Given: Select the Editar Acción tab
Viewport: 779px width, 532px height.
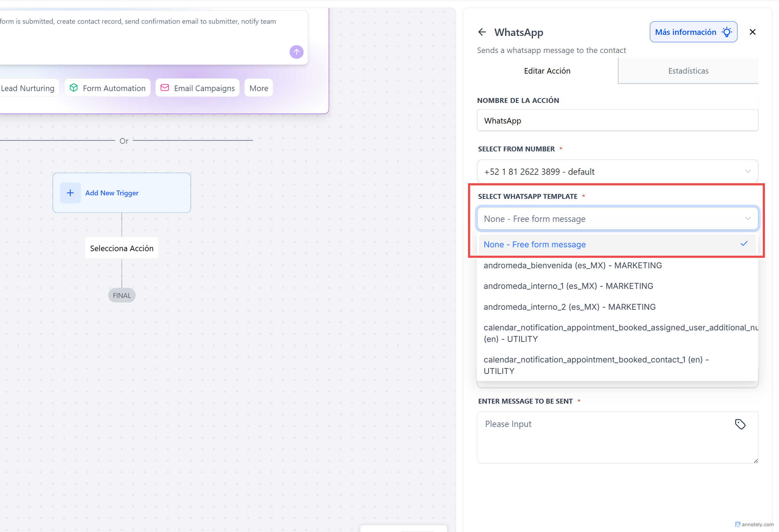Looking at the screenshot, I should click(547, 71).
